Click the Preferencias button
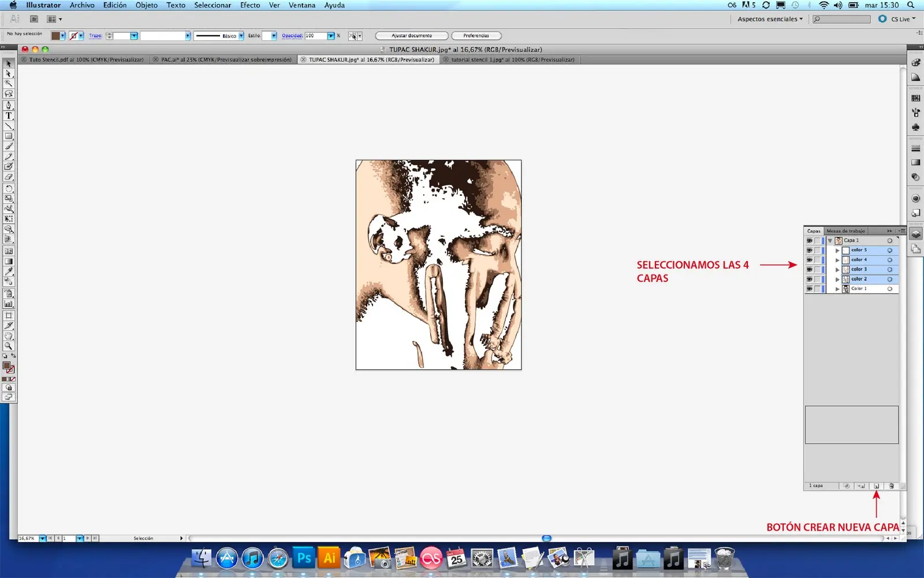This screenshot has height=578, width=924. [476, 36]
